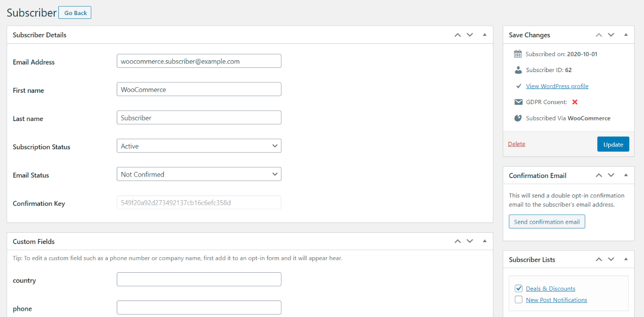Click the Custom Fields panel heading

point(34,242)
